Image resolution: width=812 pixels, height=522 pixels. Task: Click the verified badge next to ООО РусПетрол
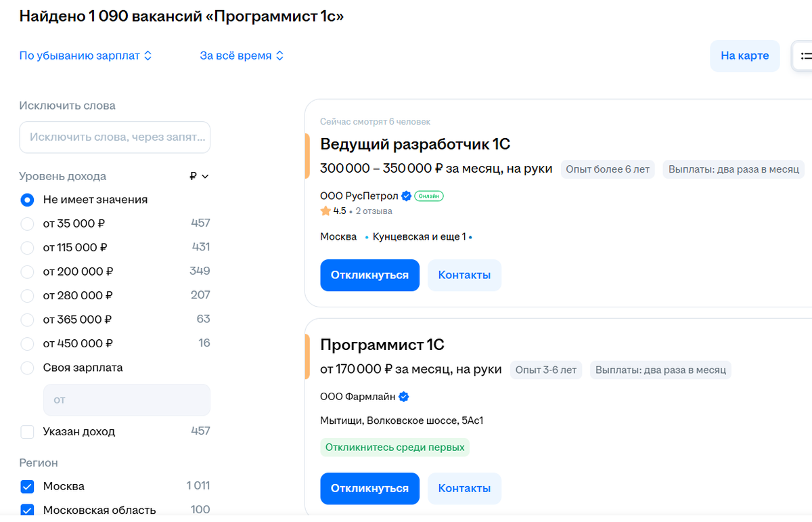(x=405, y=196)
